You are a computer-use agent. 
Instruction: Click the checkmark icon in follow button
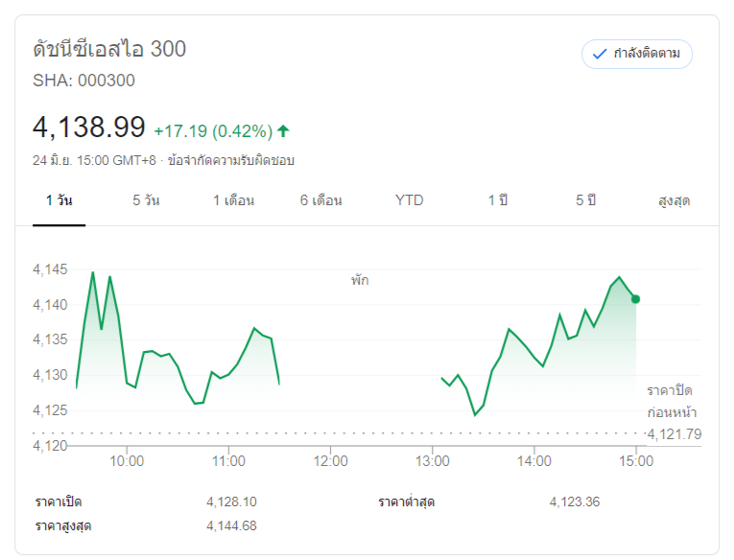(x=600, y=54)
